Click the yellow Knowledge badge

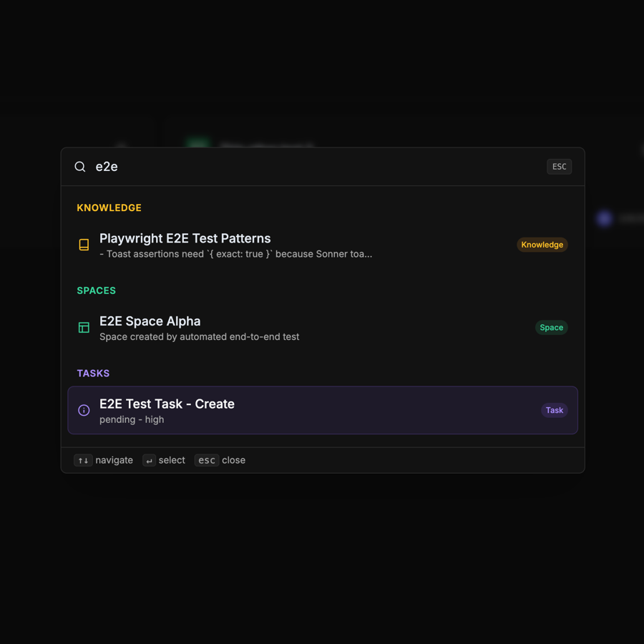coord(542,245)
